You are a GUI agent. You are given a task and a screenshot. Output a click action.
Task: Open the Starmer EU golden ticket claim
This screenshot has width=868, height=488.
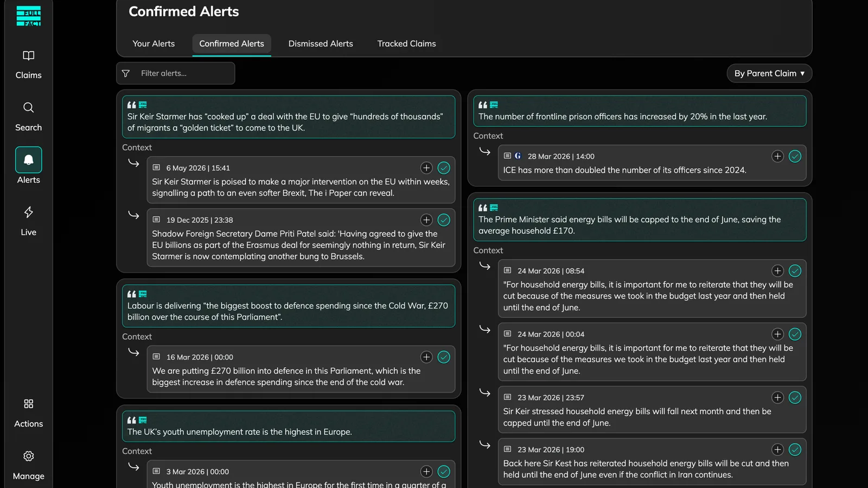[x=289, y=117]
